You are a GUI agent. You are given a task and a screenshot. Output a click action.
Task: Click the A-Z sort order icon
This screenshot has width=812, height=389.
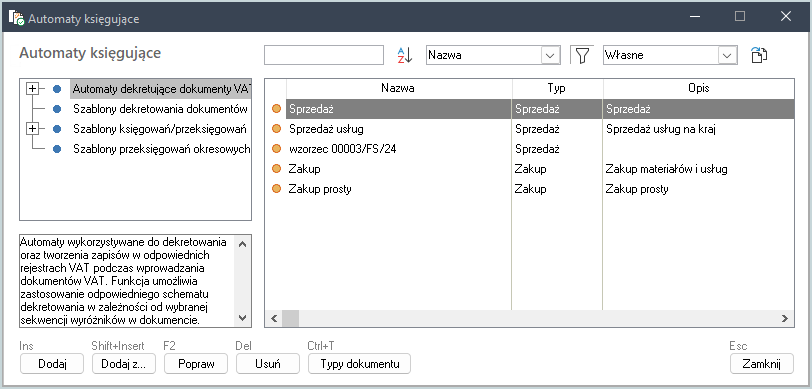[404, 55]
